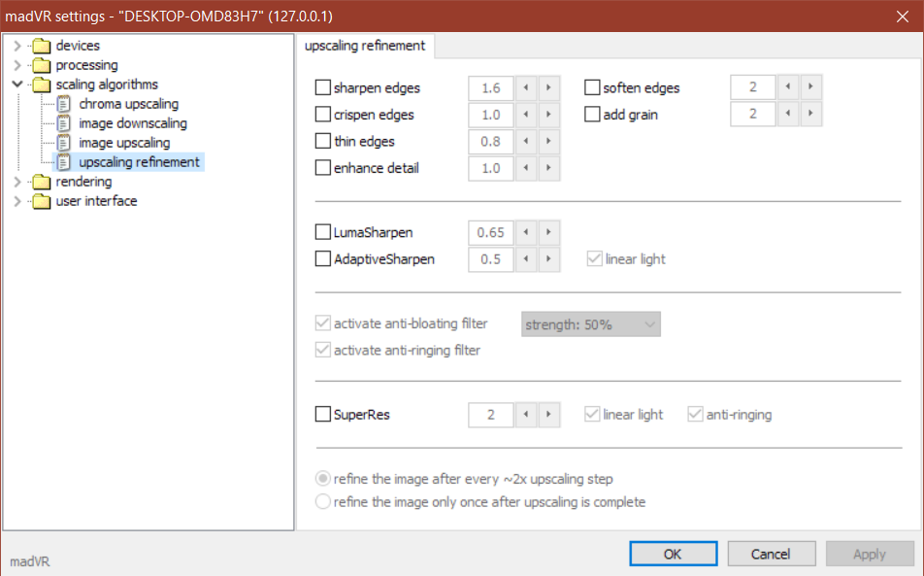
Task: Click the Apply button
Action: [x=870, y=554]
